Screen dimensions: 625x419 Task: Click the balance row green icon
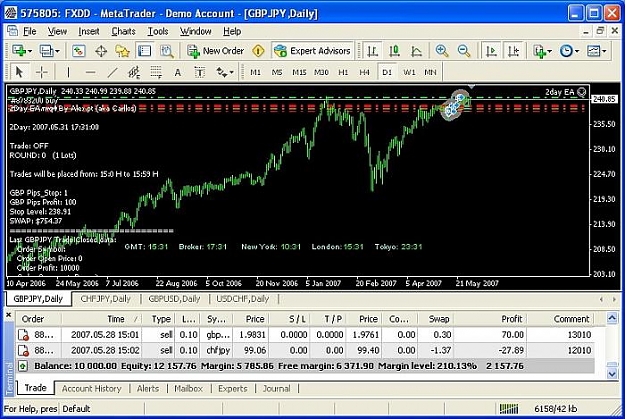(23, 366)
